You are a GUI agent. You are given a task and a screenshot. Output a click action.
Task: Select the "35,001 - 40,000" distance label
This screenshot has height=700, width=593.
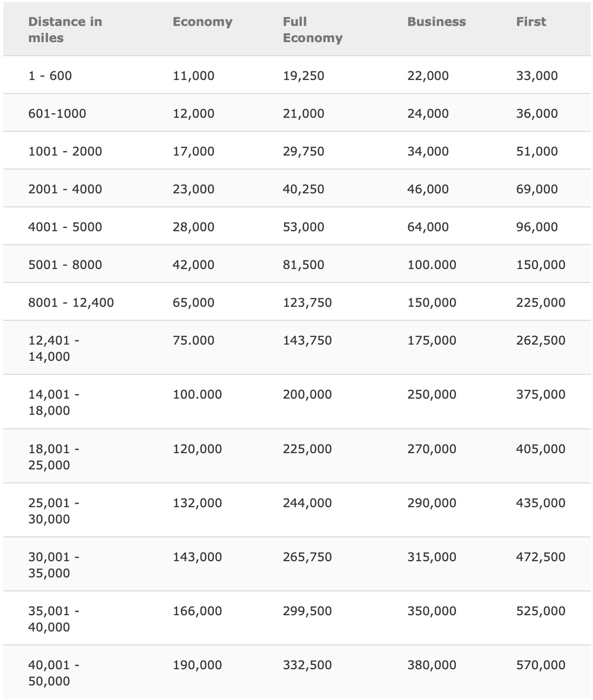(x=54, y=619)
